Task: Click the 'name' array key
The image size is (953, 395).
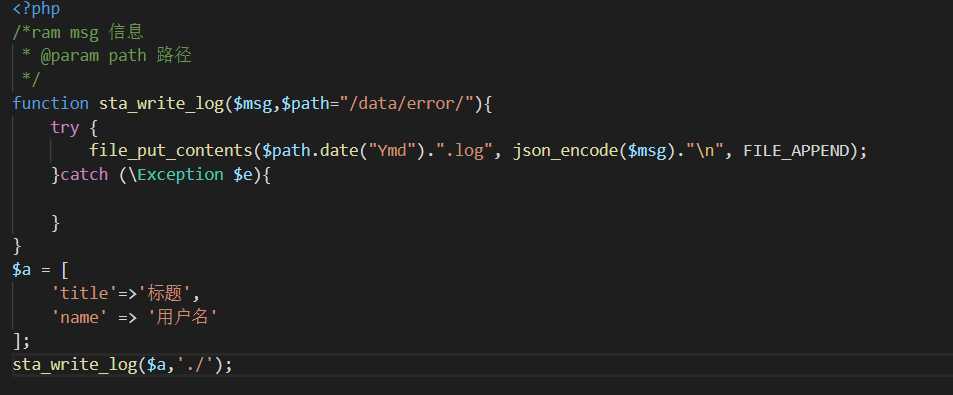Action: (80, 317)
